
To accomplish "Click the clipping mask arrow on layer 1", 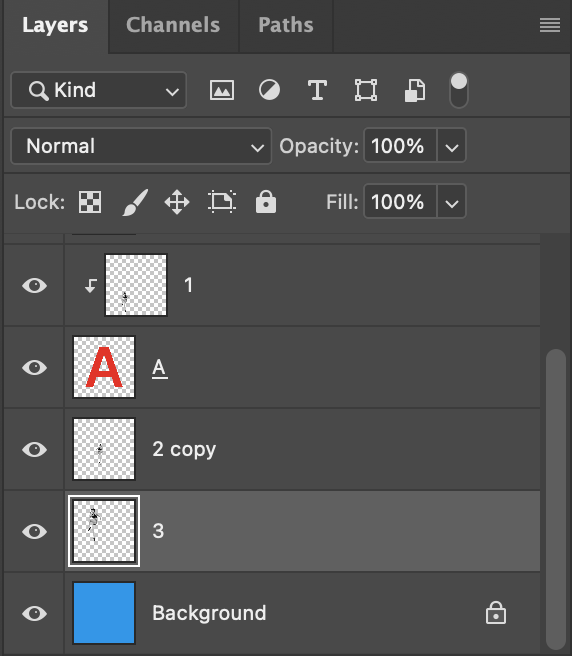I will tap(90, 286).
